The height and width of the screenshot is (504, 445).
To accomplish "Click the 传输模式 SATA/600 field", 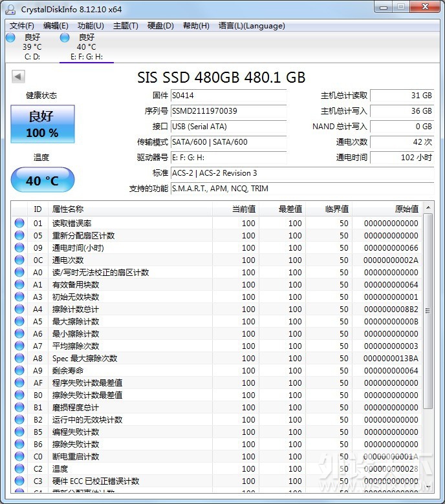I will (x=228, y=142).
